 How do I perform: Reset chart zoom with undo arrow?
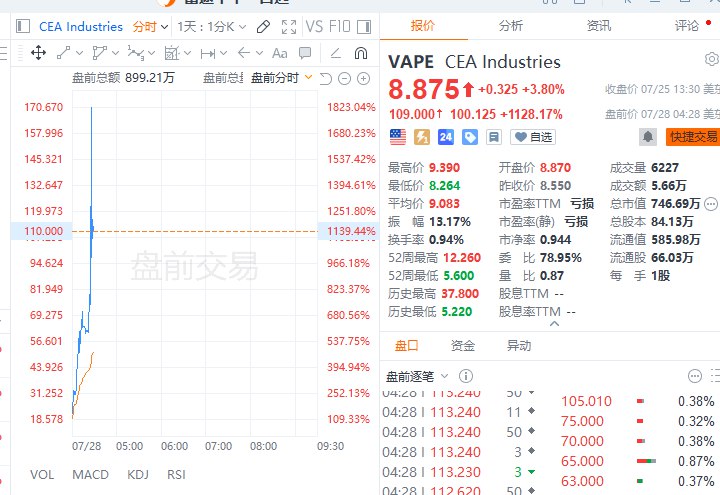point(326,79)
